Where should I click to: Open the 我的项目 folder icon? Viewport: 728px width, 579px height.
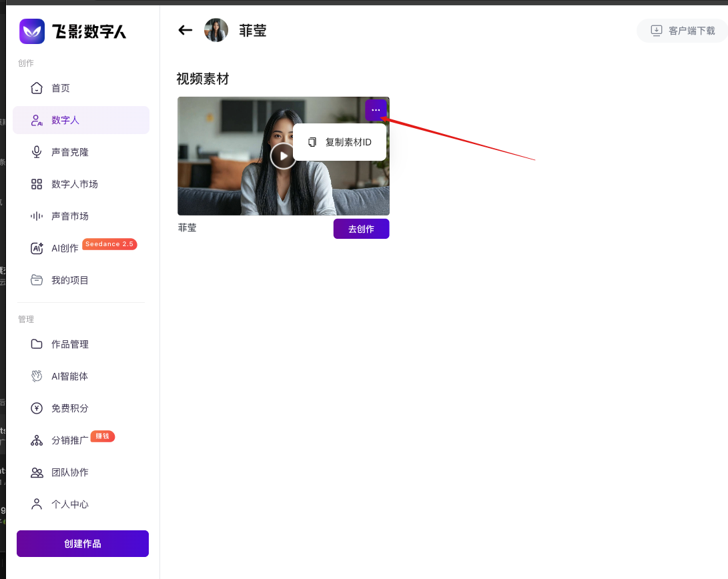[x=37, y=280]
